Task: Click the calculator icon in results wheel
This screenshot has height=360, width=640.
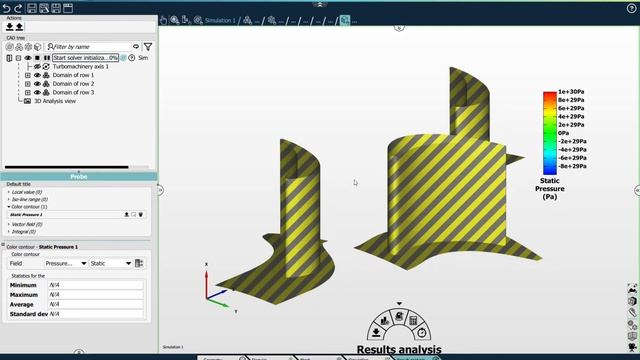Action: coord(413,321)
